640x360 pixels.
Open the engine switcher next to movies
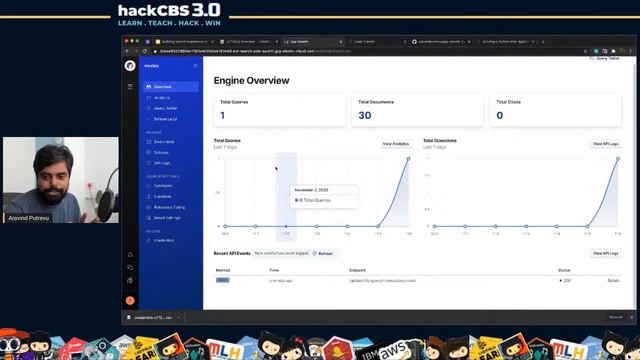point(195,66)
